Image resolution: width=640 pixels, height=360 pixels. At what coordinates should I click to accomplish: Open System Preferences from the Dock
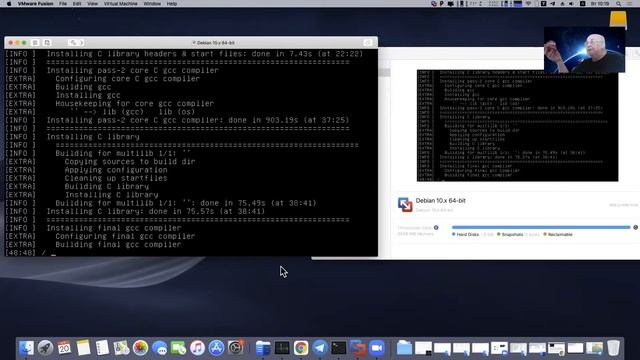point(236,348)
